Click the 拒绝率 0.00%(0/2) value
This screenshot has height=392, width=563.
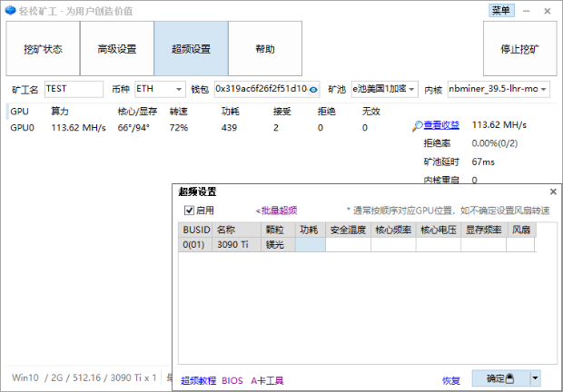495,143
